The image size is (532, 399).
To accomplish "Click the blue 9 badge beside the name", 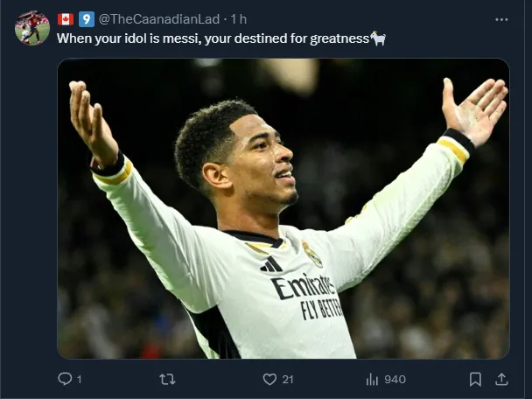I will pyautogui.click(x=87, y=19).
